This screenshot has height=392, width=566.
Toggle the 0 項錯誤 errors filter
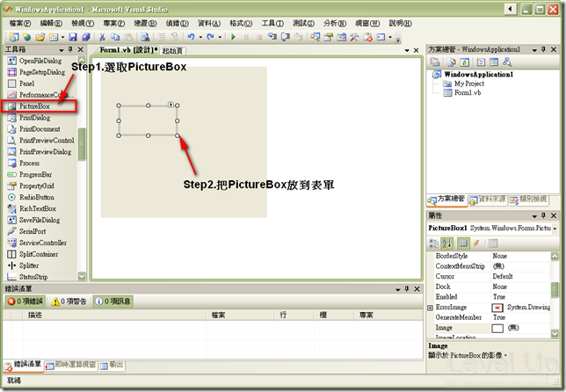(25, 301)
